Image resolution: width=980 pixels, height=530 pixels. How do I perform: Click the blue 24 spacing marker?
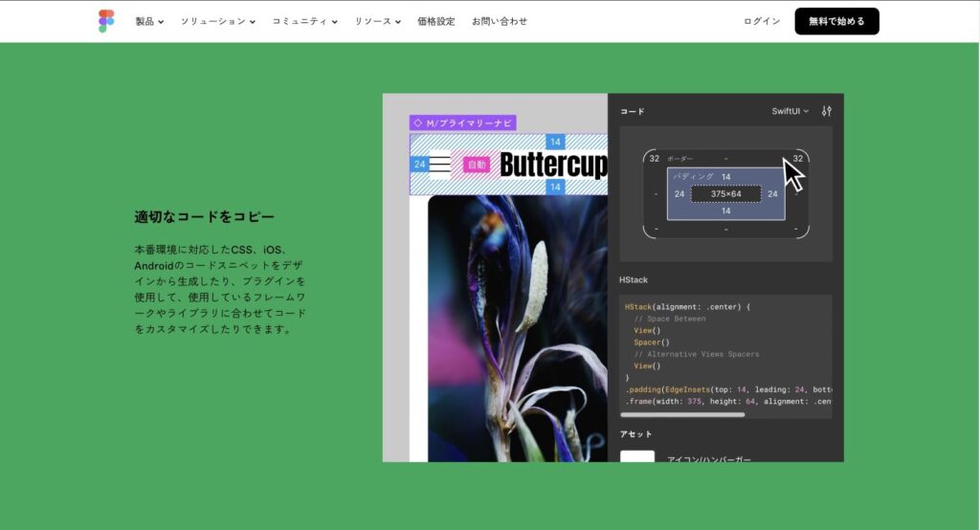point(419,165)
